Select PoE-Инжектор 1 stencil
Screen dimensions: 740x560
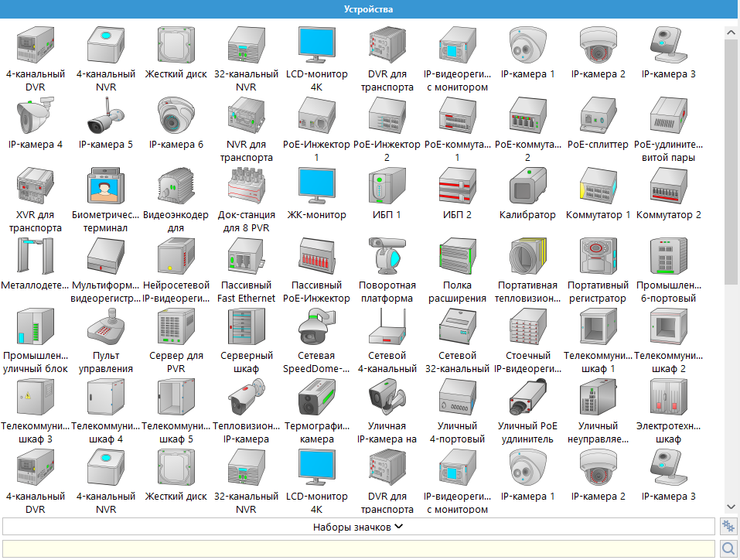pyautogui.click(x=317, y=116)
